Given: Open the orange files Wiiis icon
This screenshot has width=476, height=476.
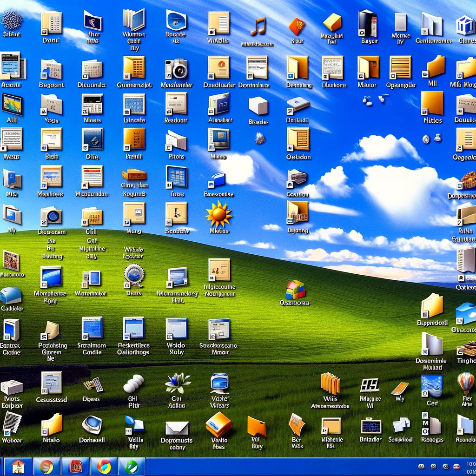Looking at the screenshot, I should pos(330,383).
